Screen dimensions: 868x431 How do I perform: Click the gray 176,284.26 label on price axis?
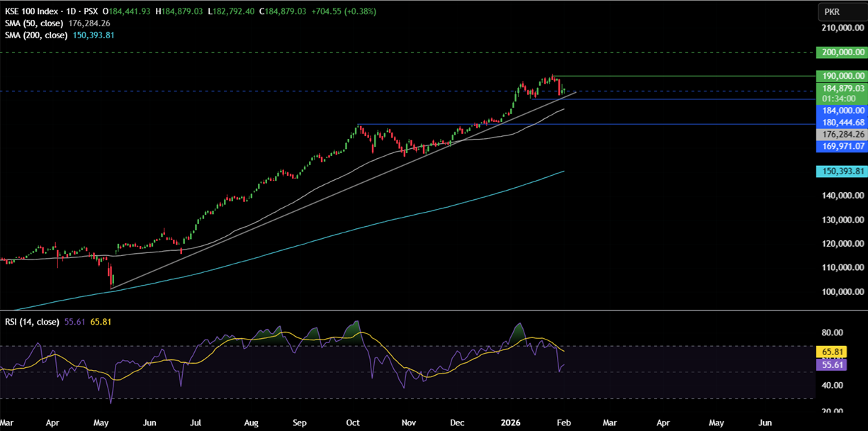[840, 134]
